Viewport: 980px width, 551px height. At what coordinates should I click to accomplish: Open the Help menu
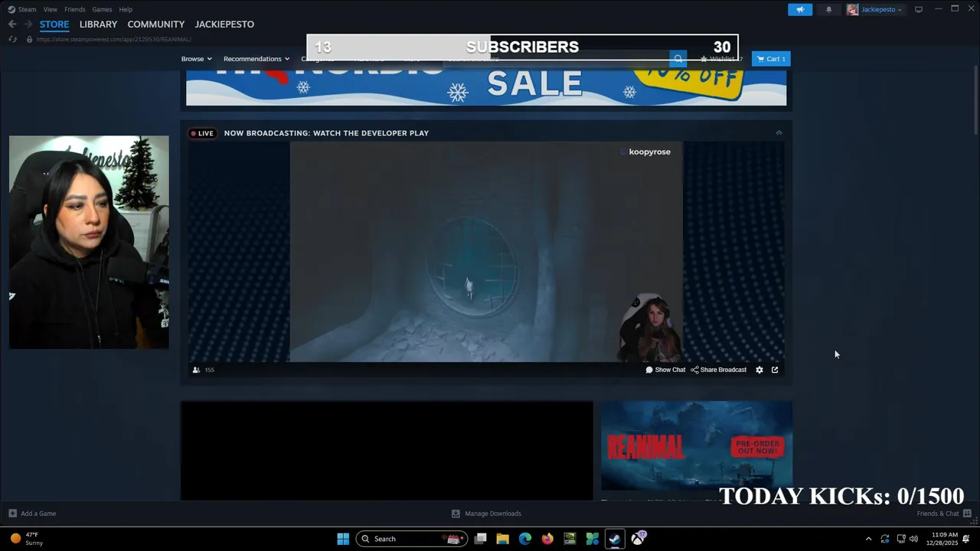[126, 9]
